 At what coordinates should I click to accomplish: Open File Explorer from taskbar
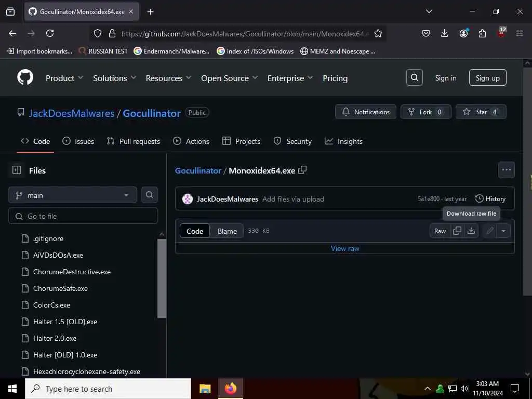[x=205, y=389]
